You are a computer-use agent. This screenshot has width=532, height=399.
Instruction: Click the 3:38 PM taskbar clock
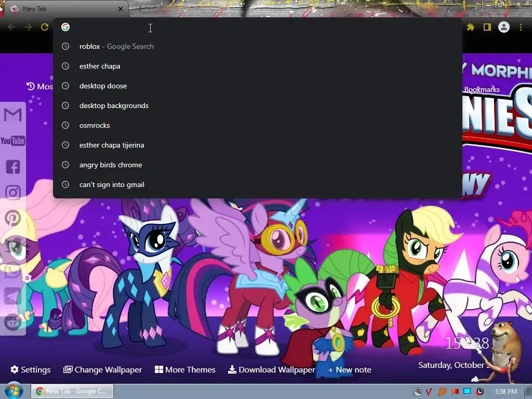(x=506, y=392)
